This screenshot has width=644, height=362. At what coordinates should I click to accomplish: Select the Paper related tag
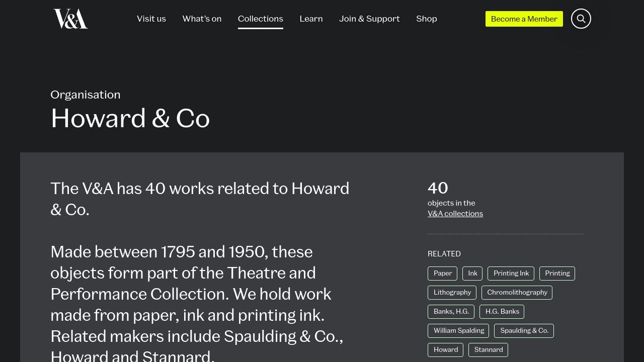coord(443,274)
